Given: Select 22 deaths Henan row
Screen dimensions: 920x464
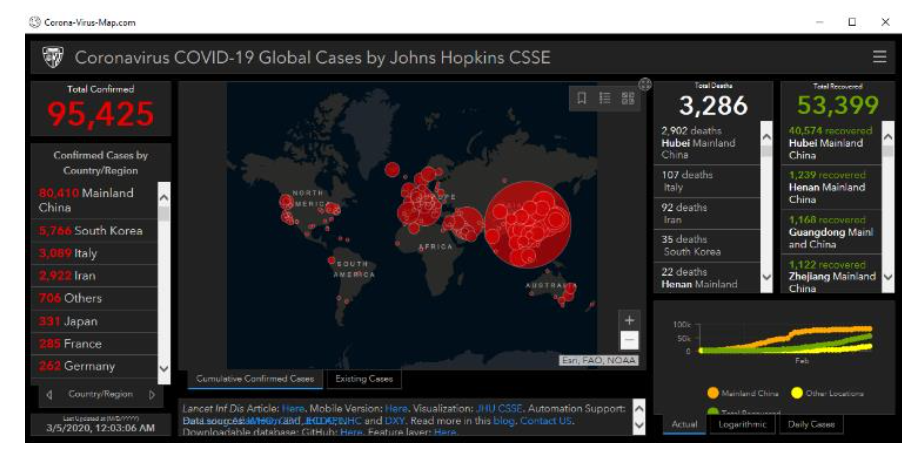Looking at the screenshot, I should coord(707,277).
